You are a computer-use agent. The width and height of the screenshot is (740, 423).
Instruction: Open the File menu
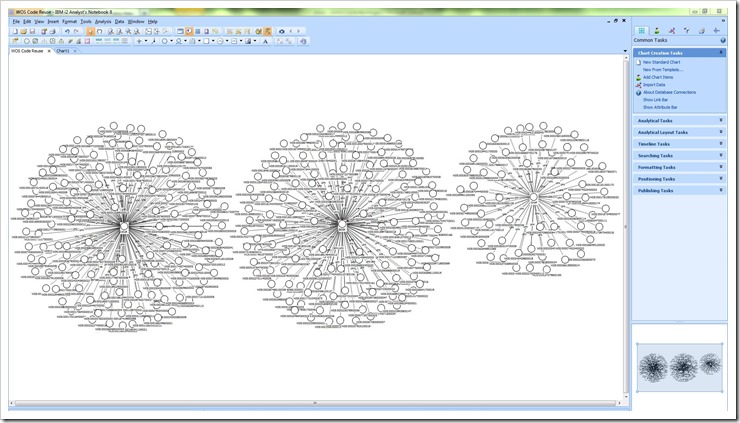16,22
